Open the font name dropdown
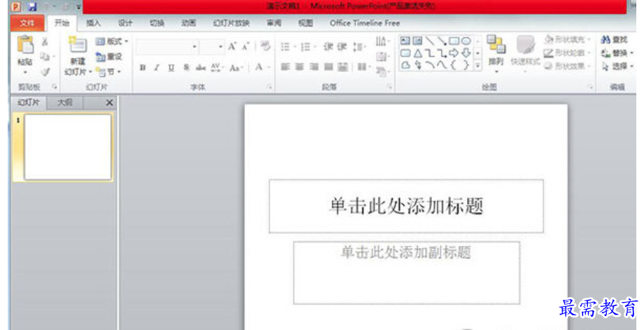This screenshot has height=330, width=644. pos(195,47)
